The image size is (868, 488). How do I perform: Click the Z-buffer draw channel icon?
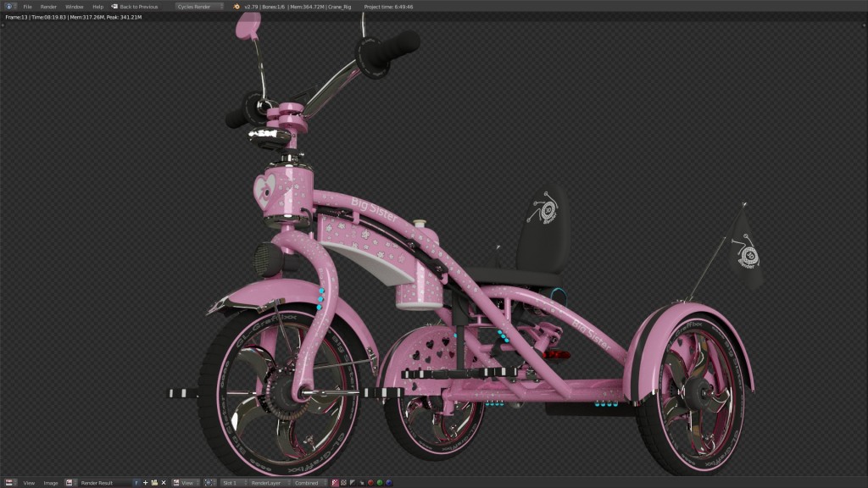pos(353,481)
